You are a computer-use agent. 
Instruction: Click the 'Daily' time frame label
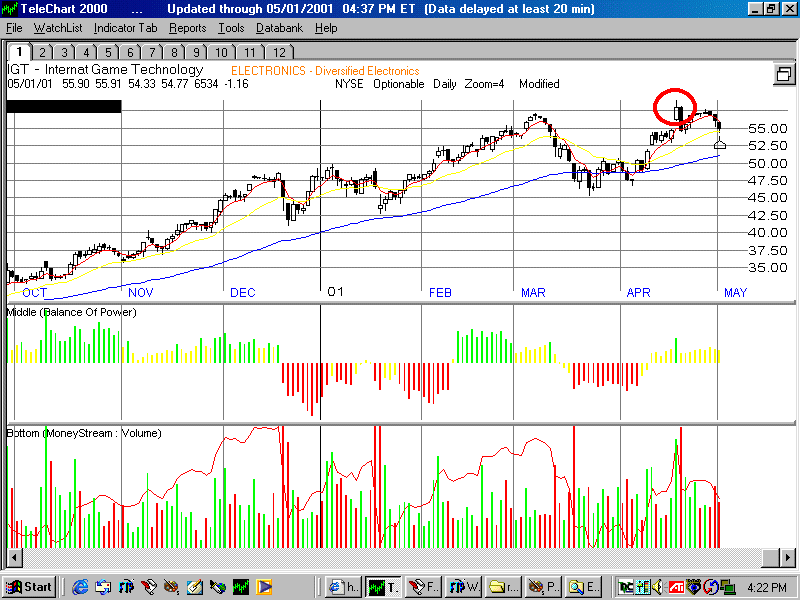444,84
